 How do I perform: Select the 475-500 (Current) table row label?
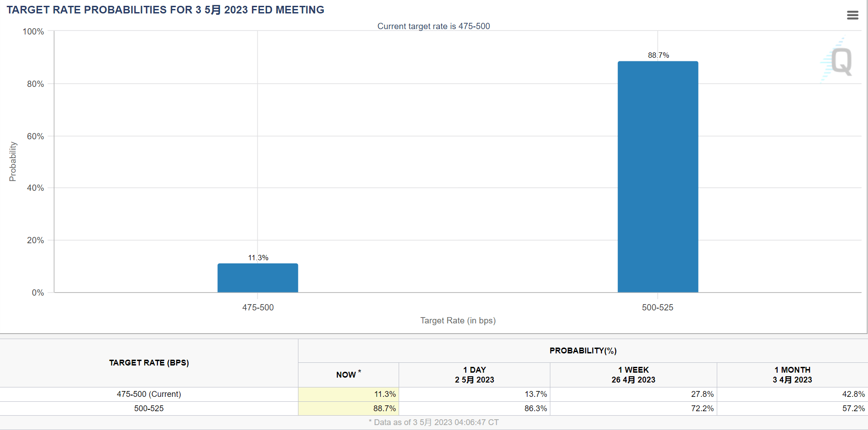click(x=149, y=394)
